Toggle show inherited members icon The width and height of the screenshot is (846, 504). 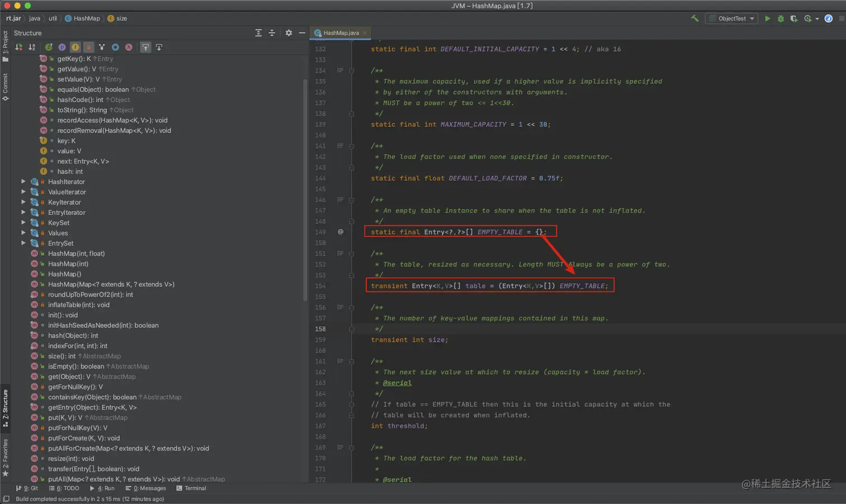pos(49,48)
